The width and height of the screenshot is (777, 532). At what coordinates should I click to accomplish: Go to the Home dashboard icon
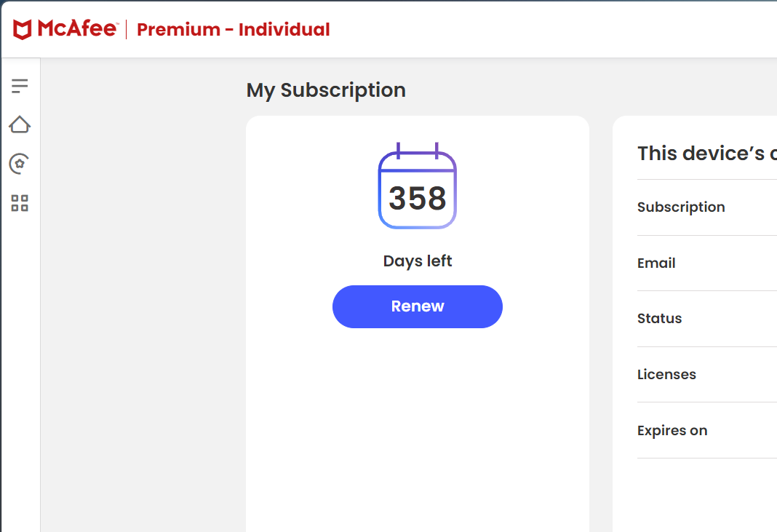pyautogui.click(x=20, y=124)
